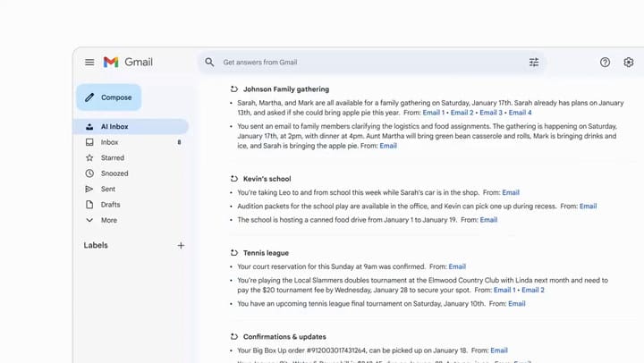Click the Tennis league section icon
The height and width of the screenshot is (363, 644).
[x=234, y=253]
